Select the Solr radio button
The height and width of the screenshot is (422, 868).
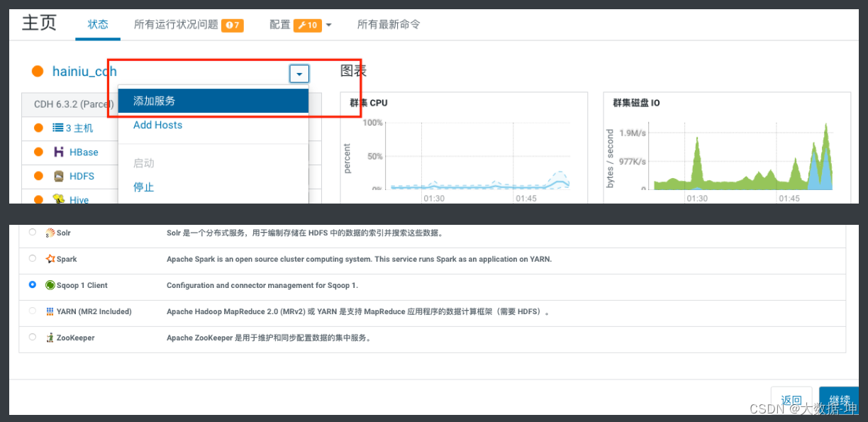[x=33, y=232]
